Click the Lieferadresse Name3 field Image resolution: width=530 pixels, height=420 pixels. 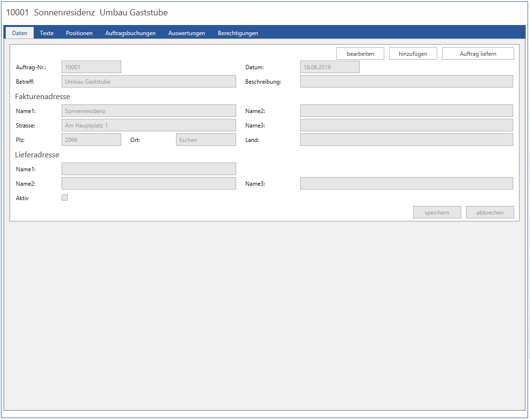(406, 184)
